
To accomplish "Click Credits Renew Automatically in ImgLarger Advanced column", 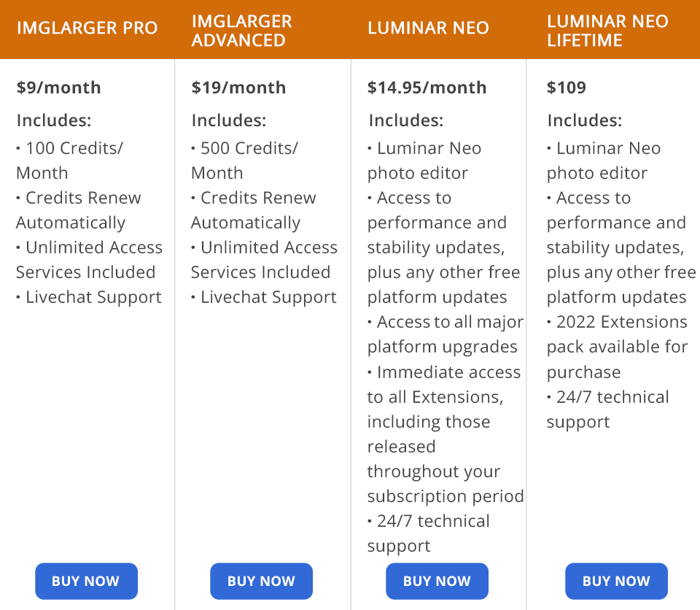I will (255, 210).
